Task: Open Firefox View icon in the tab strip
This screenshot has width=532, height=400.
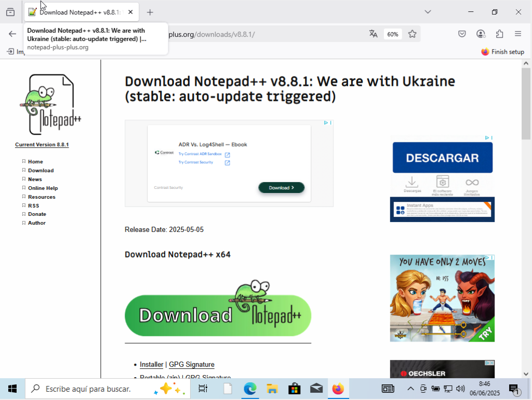Action: 10,12
